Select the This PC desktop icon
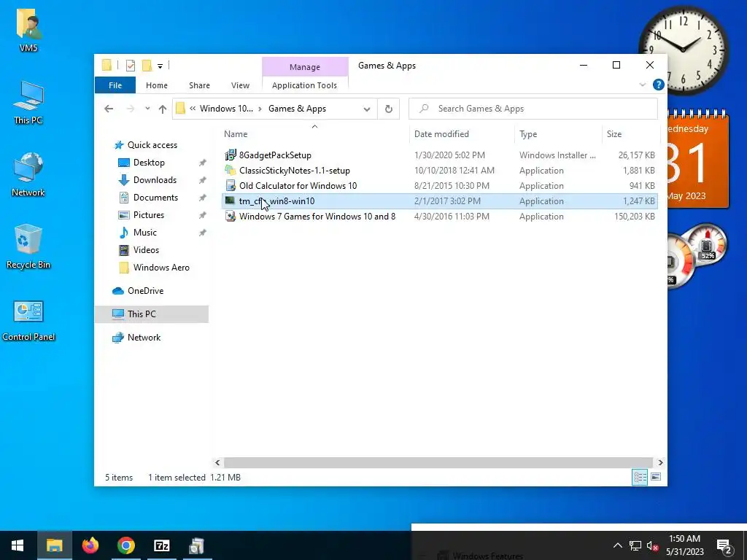Screen dimensions: 747x560 28,102
